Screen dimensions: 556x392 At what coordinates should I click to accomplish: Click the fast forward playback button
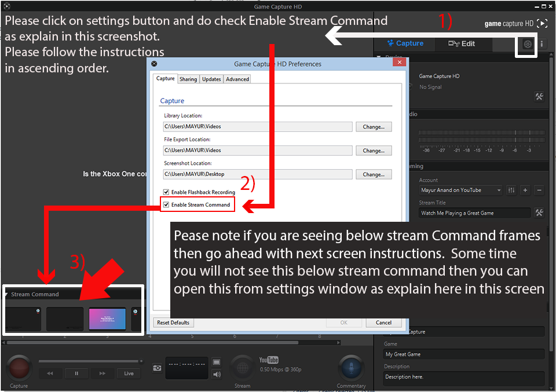(x=103, y=373)
